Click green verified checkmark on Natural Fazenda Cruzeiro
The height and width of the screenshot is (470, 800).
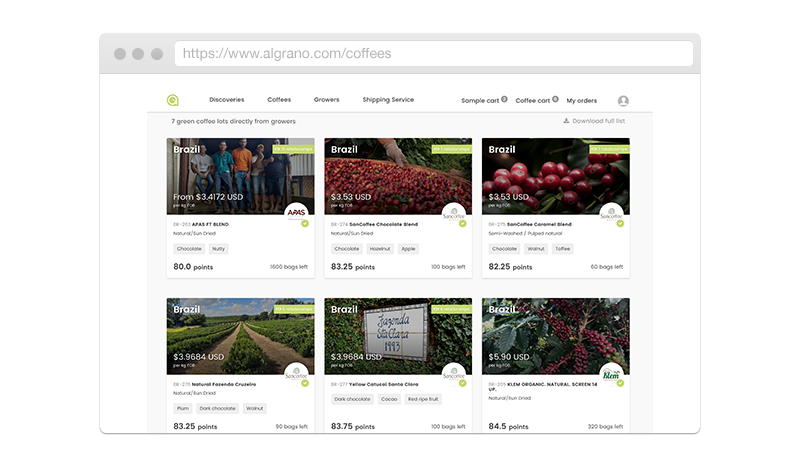coord(305,383)
